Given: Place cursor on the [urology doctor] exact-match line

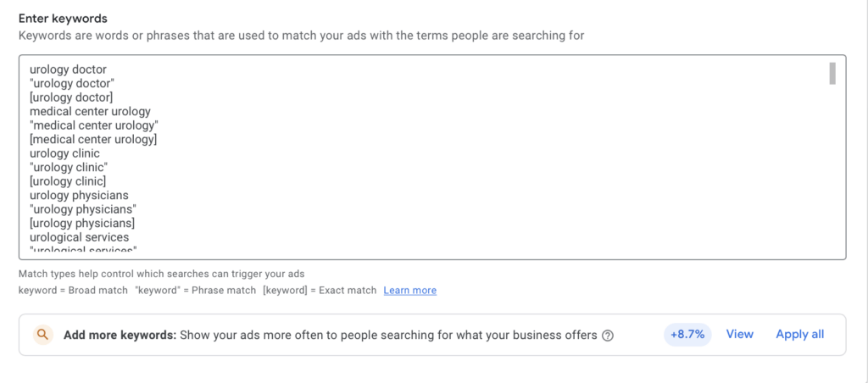Looking at the screenshot, I should 71,97.
